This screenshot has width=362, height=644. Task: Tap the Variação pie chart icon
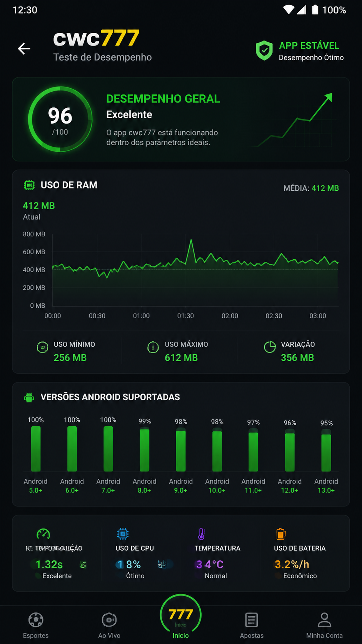click(270, 347)
